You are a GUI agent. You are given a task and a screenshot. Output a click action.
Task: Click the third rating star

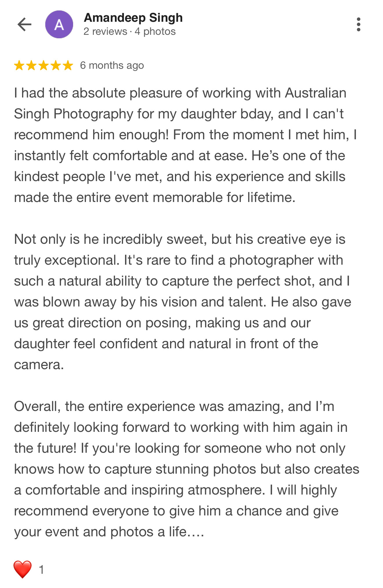[44, 66]
